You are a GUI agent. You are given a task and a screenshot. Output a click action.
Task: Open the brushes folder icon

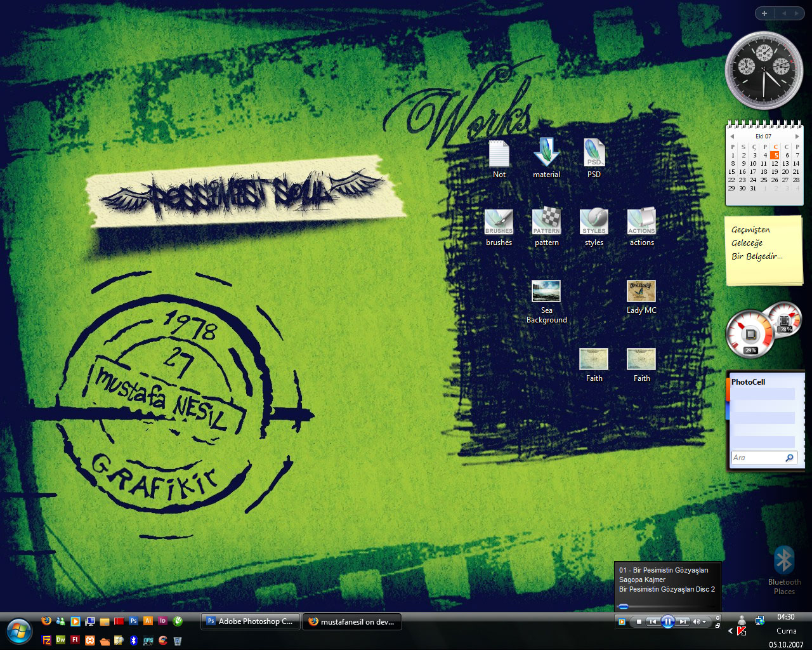(499, 228)
